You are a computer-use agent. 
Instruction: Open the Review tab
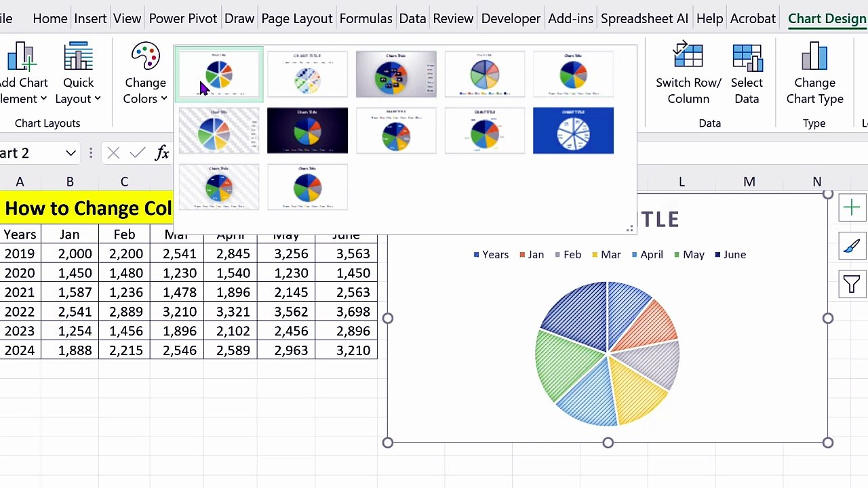pyautogui.click(x=453, y=18)
